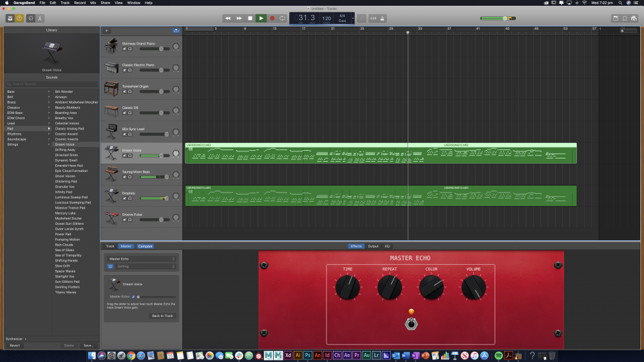Open the time signature and key dropdown arrow
Viewport: 644px width, 362px height.
pos(352,18)
